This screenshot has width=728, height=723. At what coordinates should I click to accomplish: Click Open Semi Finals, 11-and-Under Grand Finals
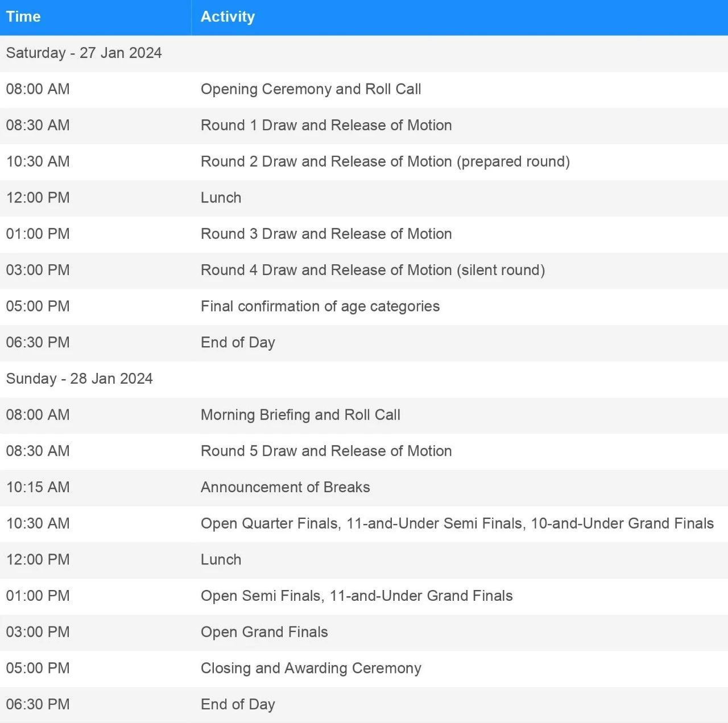pos(357,596)
